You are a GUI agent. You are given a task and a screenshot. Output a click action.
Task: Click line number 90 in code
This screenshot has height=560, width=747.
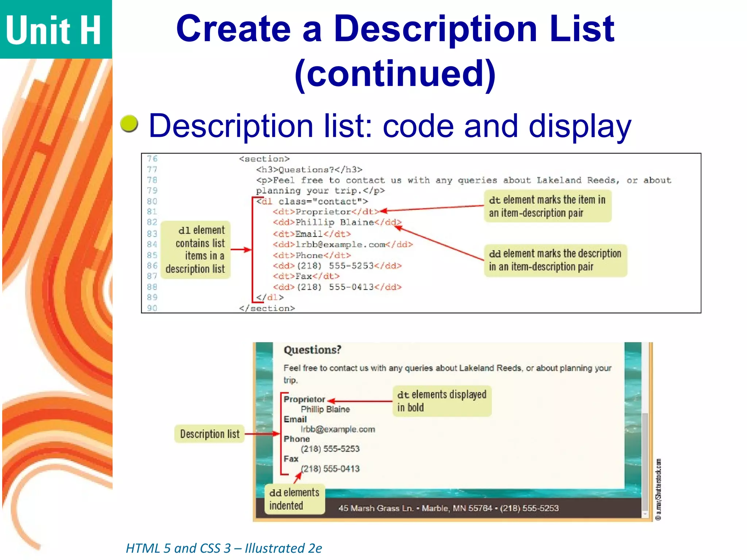click(x=152, y=308)
